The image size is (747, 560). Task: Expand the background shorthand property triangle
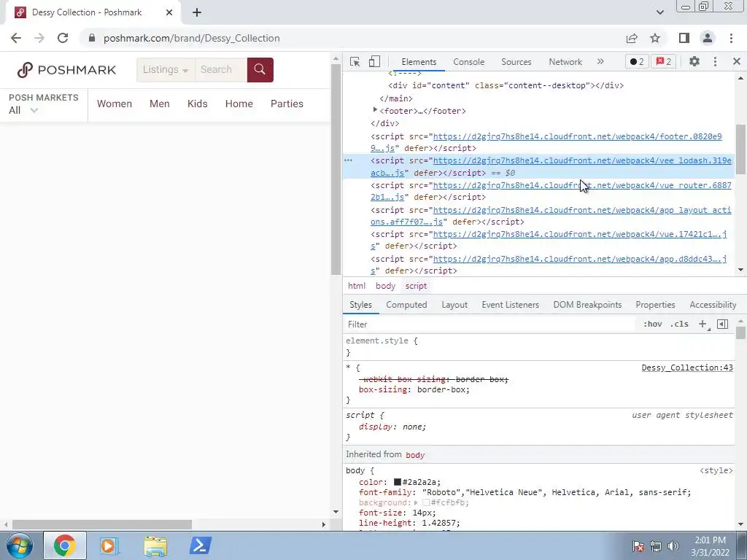point(416,503)
